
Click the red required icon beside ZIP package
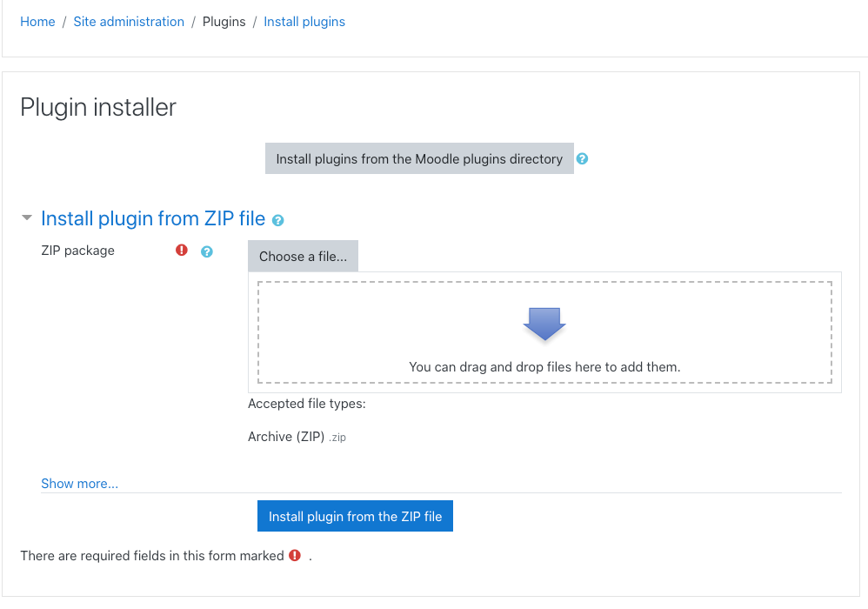182,251
